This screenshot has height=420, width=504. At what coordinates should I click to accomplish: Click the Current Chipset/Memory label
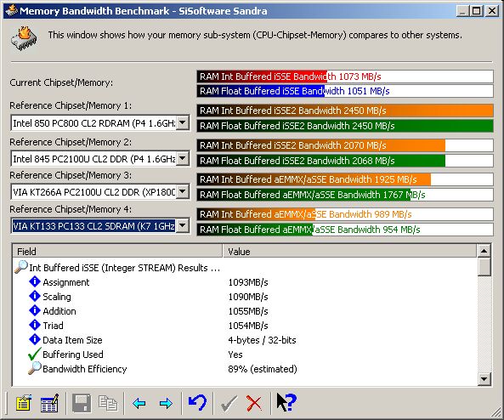pos(61,82)
